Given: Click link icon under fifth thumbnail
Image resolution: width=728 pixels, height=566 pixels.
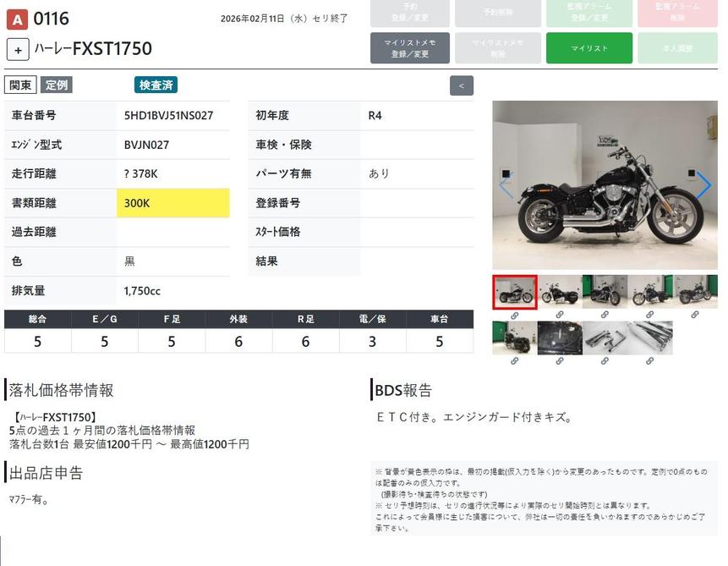Looking at the screenshot, I should (696, 316).
